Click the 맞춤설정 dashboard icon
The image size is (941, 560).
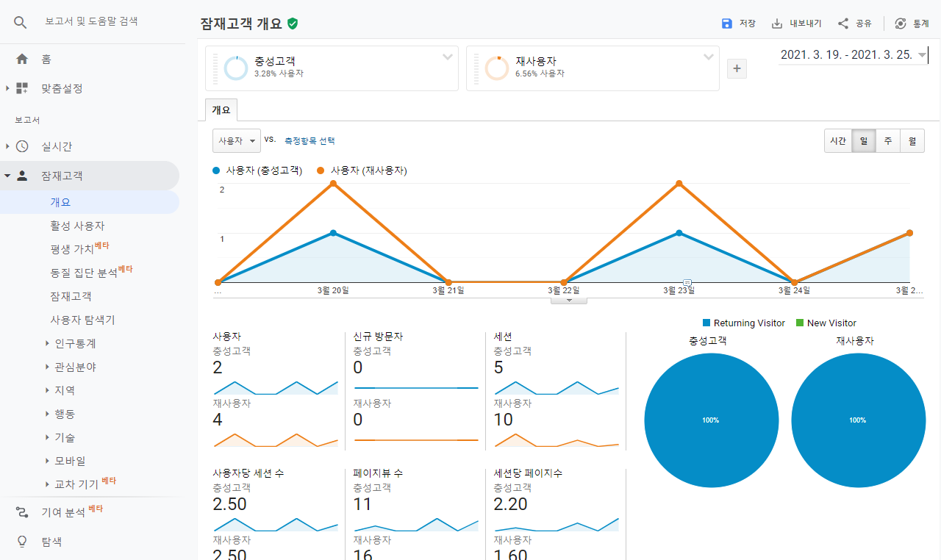point(22,88)
